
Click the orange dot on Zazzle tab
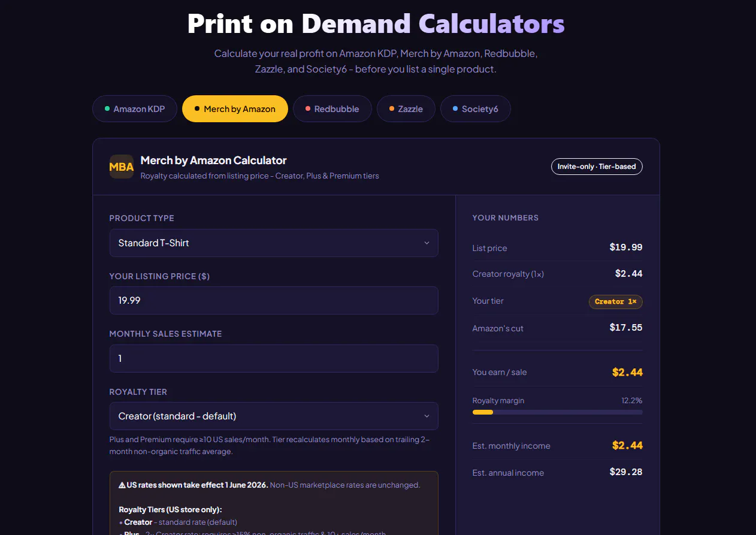(392, 109)
